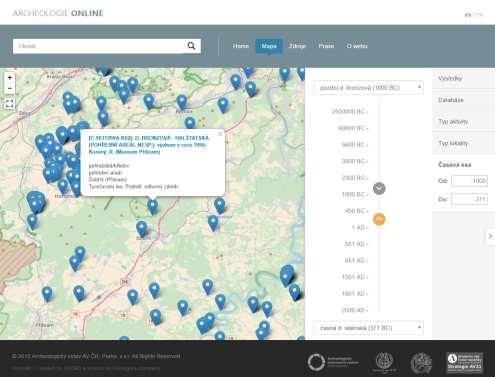Click the 2000 AD timeline label
Image resolution: width=495 pixels, height=377 pixels.
(353, 310)
